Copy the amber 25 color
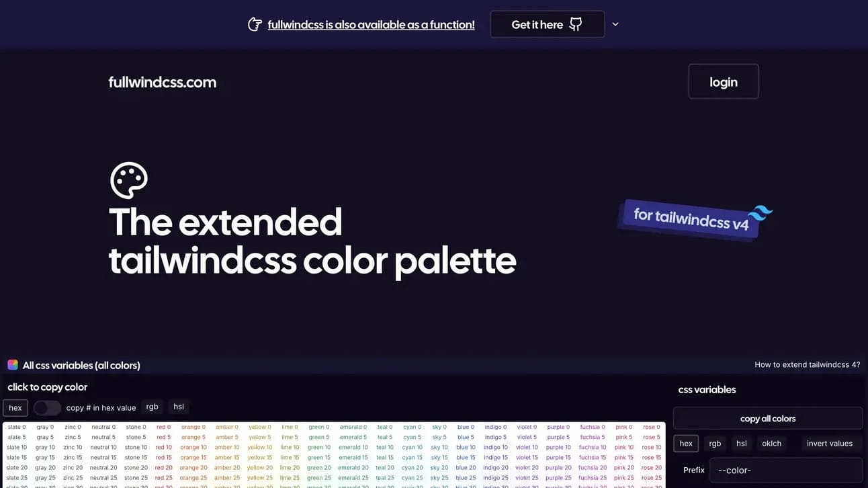 [227, 478]
